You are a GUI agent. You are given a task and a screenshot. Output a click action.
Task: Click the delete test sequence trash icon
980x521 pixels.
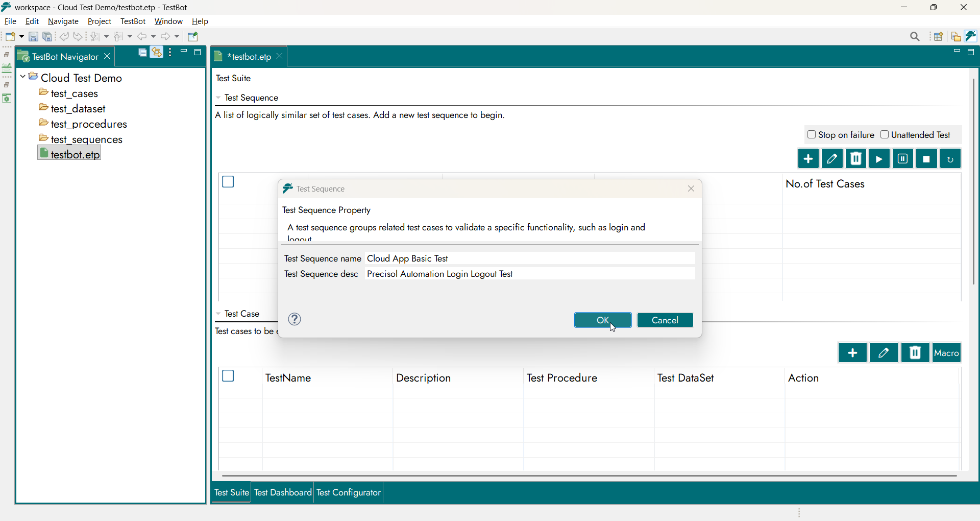pyautogui.click(x=856, y=159)
